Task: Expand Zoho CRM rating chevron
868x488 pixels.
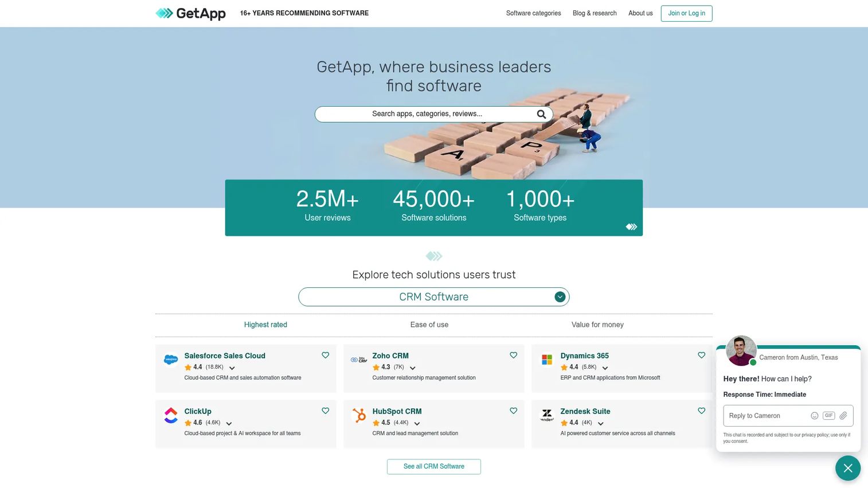Action: 412,368
